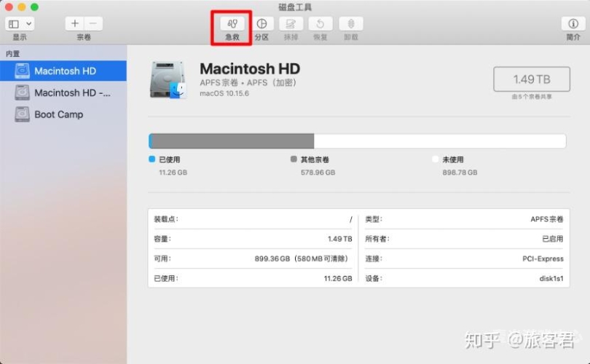Click the macOS 10.15.6 version text
The image size is (590, 364).
coord(224,94)
